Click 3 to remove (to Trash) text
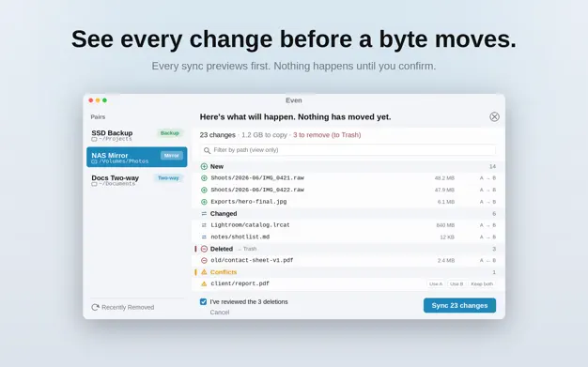This screenshot has width=588, height=367. (x=327, y=135)
